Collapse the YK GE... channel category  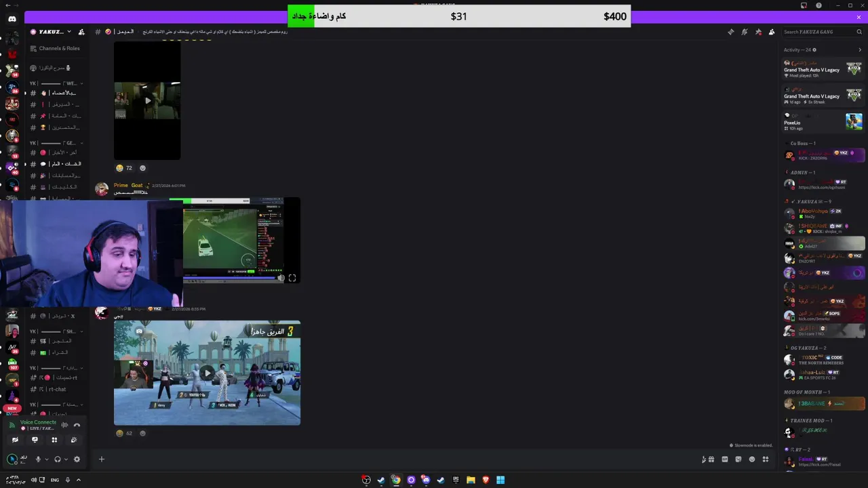click(56, 143)
